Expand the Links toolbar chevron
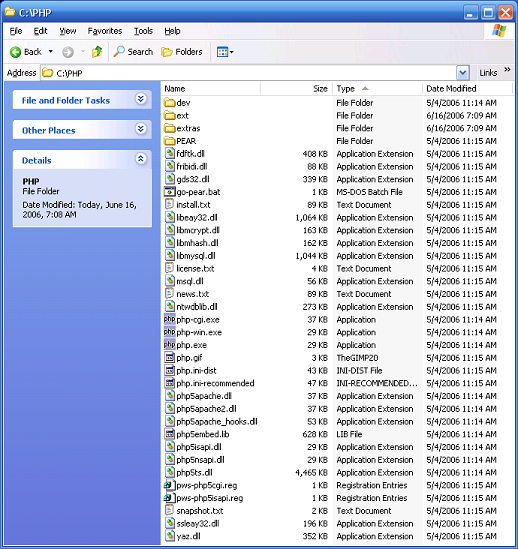 pos(507,70)
